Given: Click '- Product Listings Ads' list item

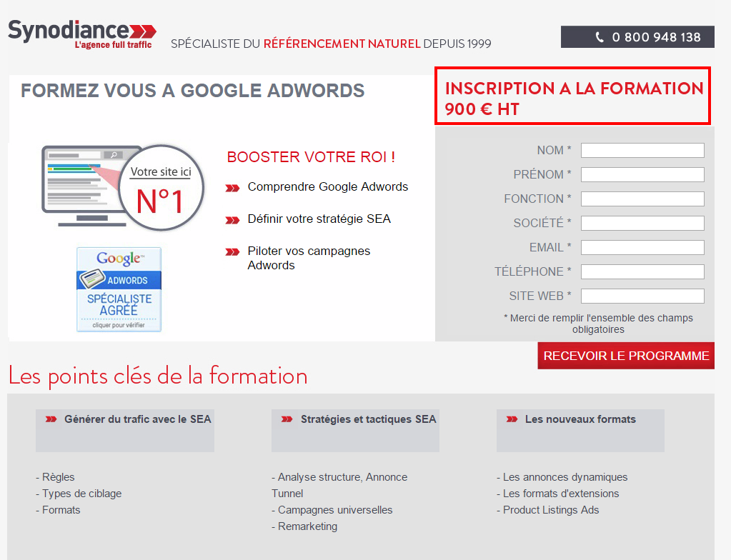Looking at the screenshot, I should (x=548, y=510).
